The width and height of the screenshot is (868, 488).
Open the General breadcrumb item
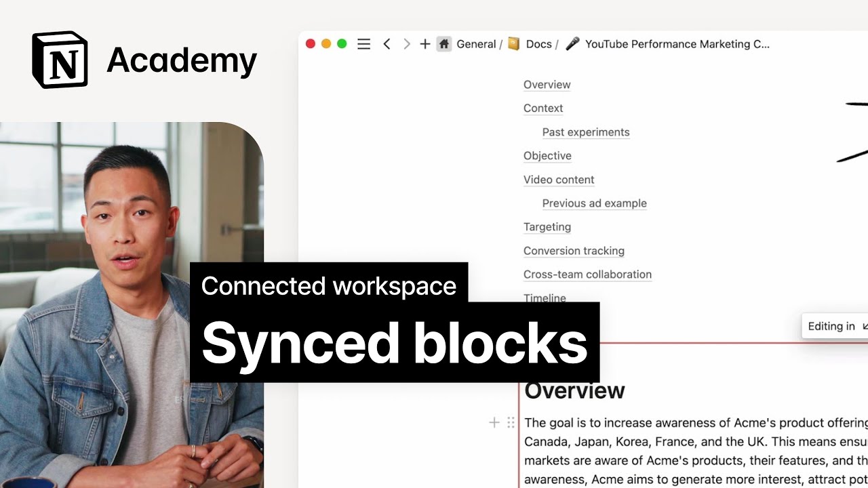(476, 44)
